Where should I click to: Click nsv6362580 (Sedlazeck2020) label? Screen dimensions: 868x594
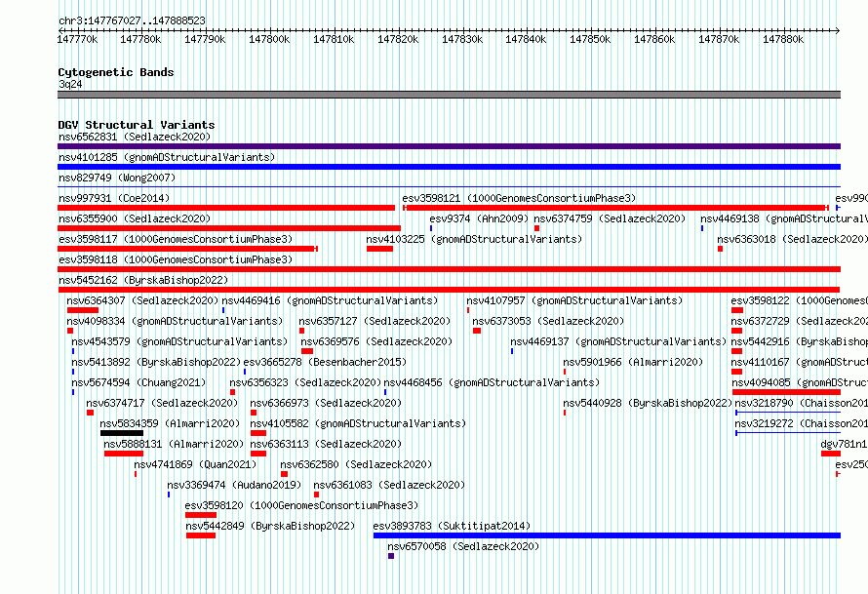point(356,464)
